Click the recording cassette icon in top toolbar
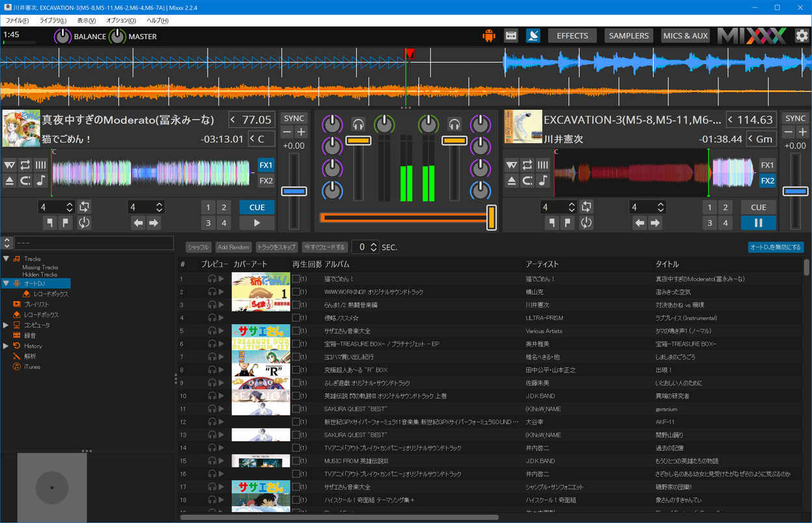The width and height of the screenshot is (812, 523). [511, 36]
